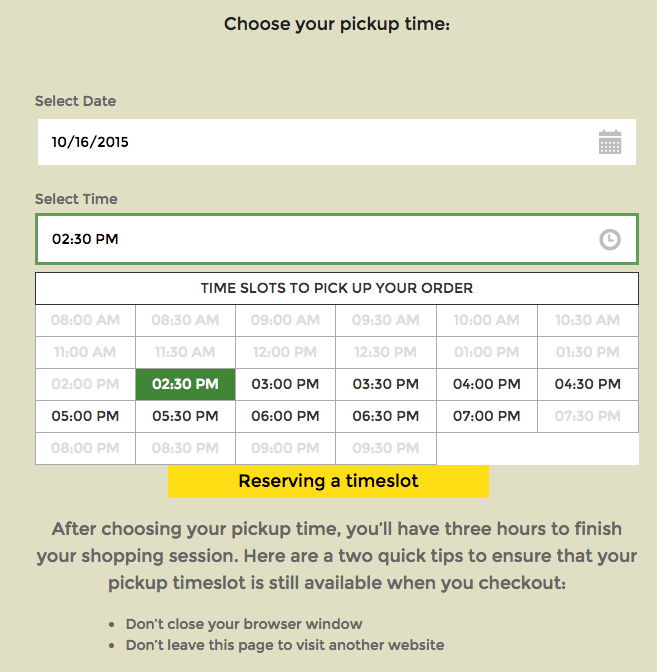Image resolution: width=657 pixels, height=672 pixels.
Task: Click the highlighted 02:30 PM slot
Action: (x=185, y=384)
